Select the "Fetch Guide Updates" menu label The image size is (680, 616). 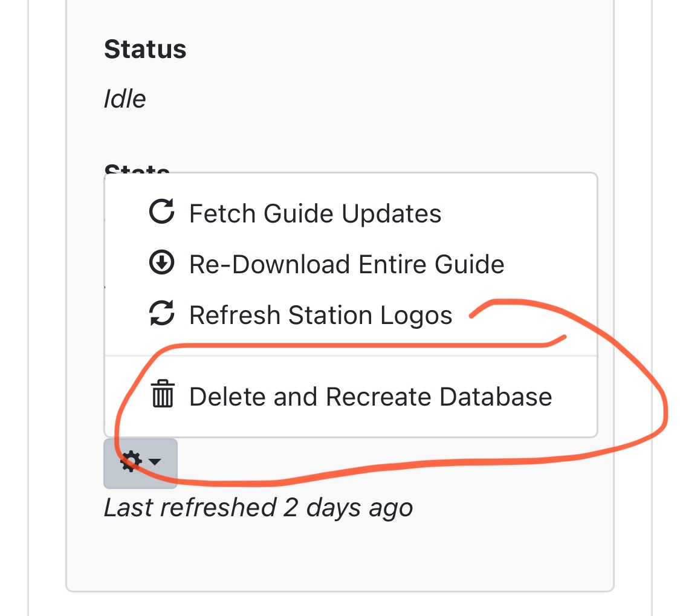pyautogui.click(x=315, y=213)
